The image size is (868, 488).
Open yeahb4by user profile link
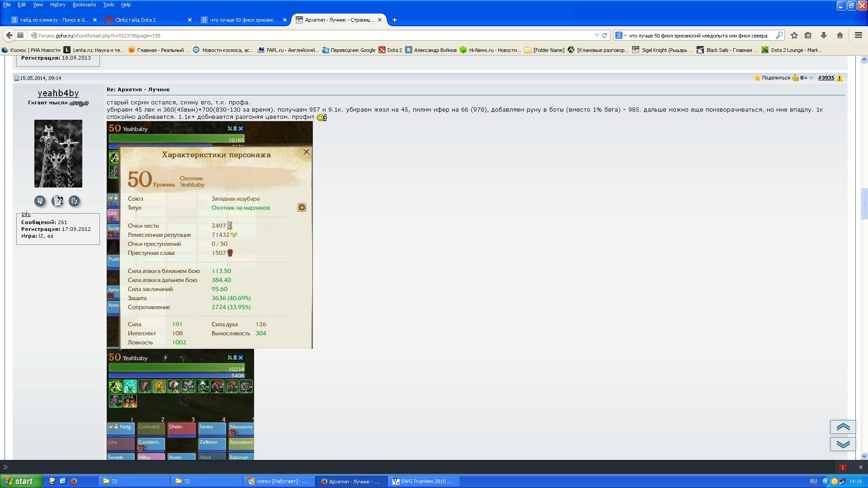(x=58, y=93)
